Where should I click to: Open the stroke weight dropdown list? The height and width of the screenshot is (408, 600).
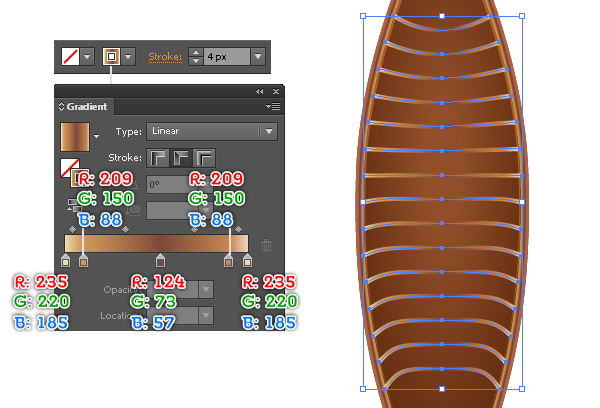[x=258, y=57]
